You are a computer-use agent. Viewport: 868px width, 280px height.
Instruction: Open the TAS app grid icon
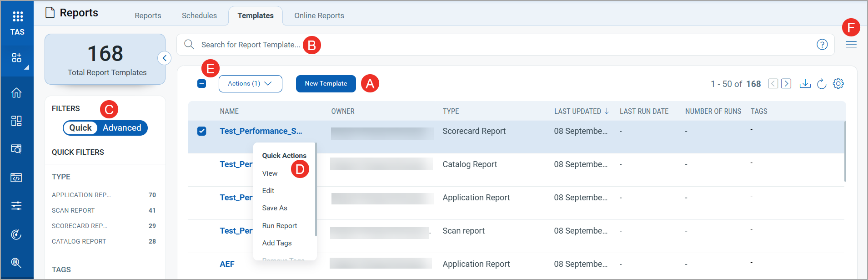[17, 17]
